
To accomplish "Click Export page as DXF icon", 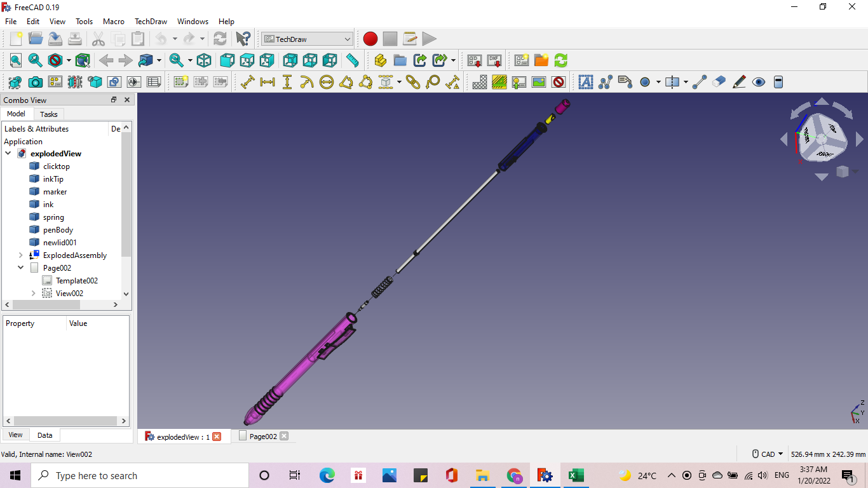I will tap(494, 60).
